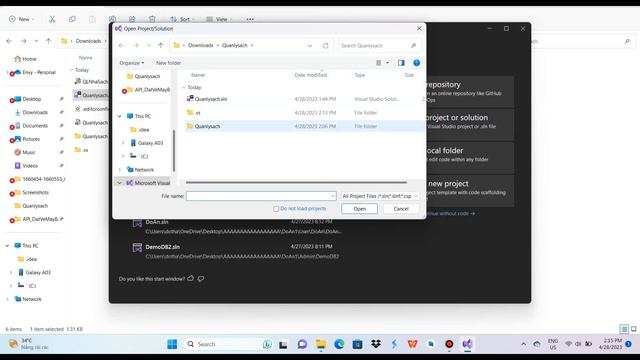Switch File Explorer to details view in status bar

coord(624,329)
